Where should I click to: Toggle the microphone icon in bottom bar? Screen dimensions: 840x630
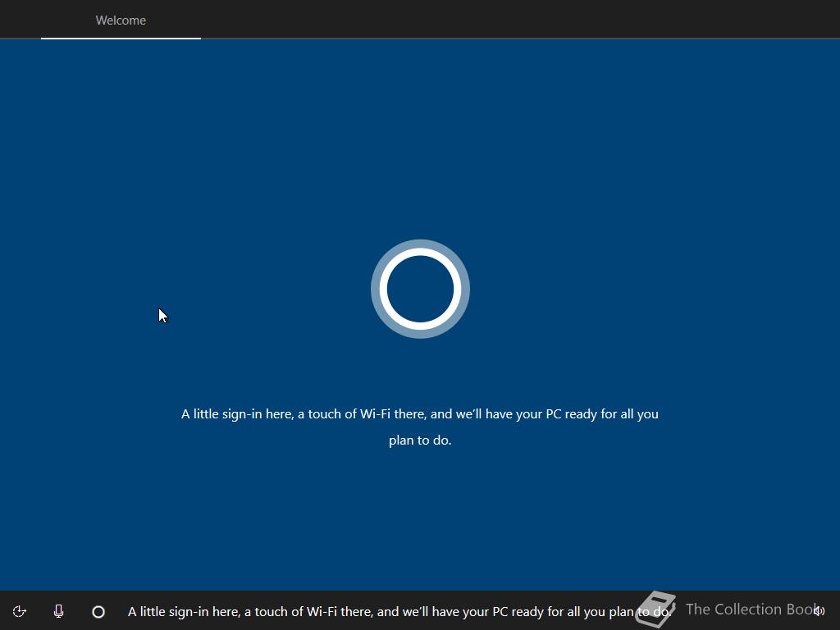tap(59, 611)
